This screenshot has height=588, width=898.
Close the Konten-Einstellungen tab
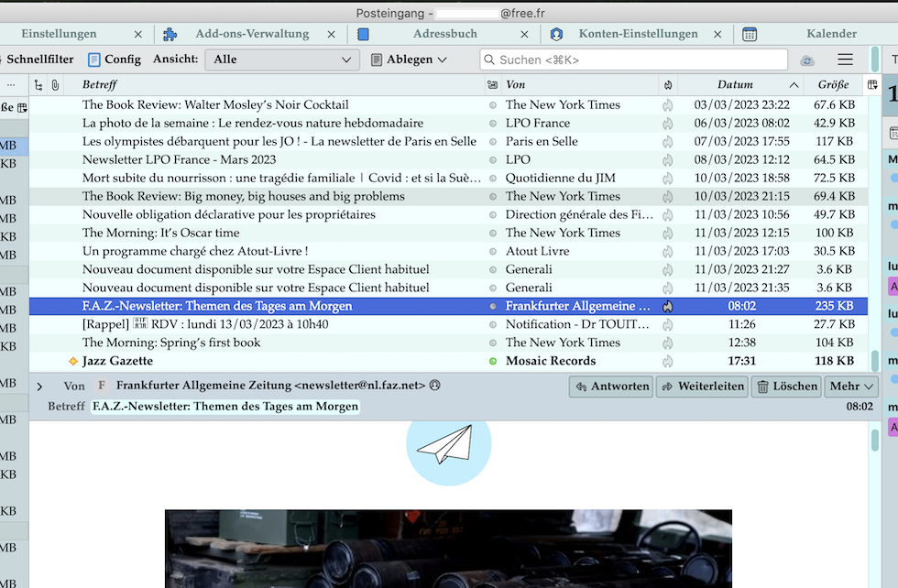click(x=717, y=35)
